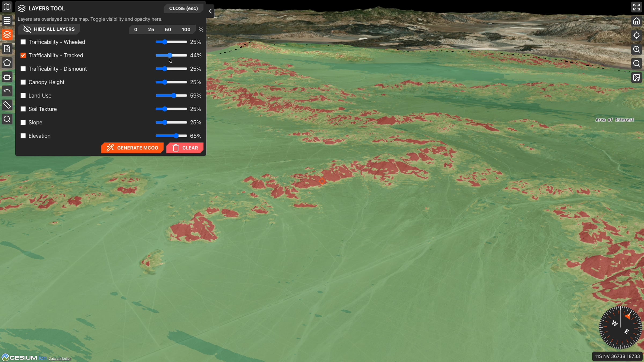The height and width of the screenshot is (362, 644).
Task: Set opacity preset to 0
Action: (x=136, y=29)
